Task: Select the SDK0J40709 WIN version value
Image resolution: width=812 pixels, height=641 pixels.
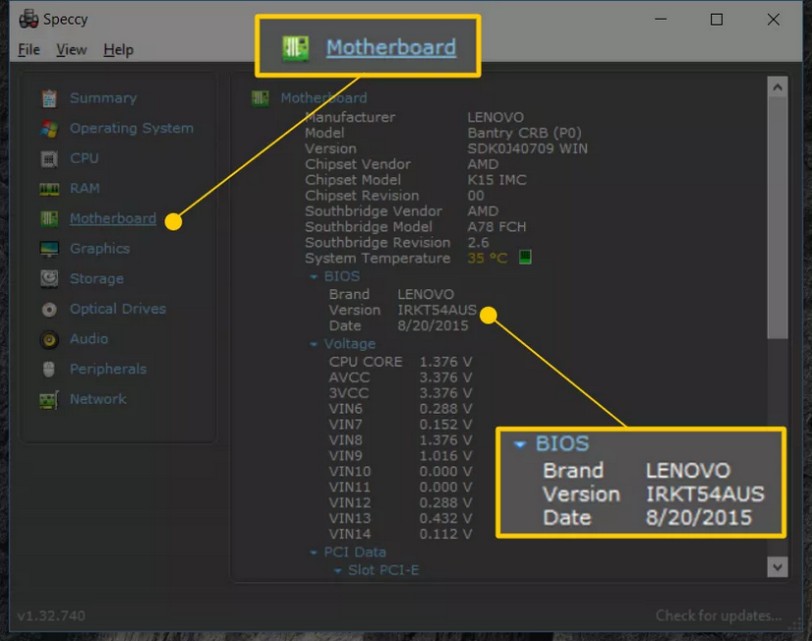Action: (x=527, y=149)
